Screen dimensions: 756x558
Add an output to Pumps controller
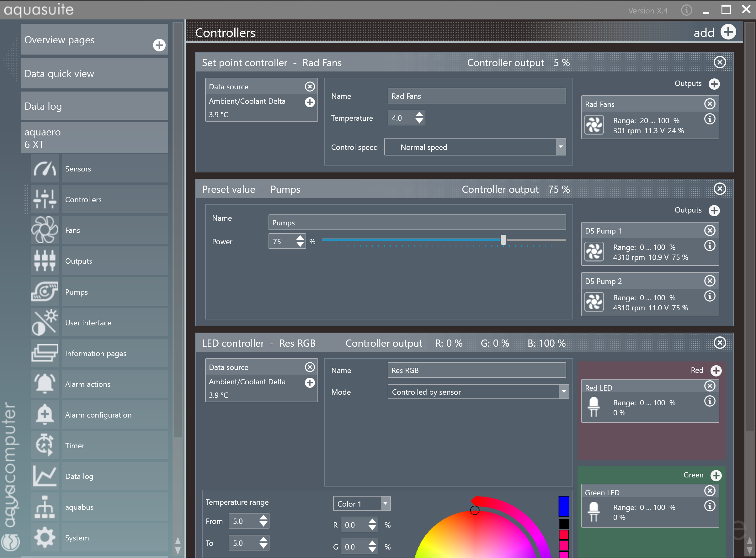click(714, 210)
